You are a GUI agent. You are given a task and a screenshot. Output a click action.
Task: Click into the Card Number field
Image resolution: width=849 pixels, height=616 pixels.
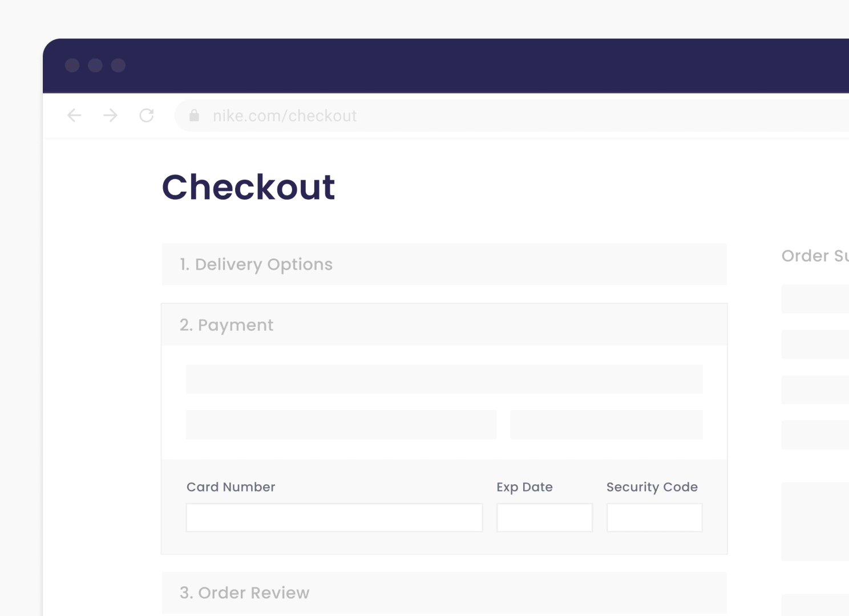coord(334,518)
